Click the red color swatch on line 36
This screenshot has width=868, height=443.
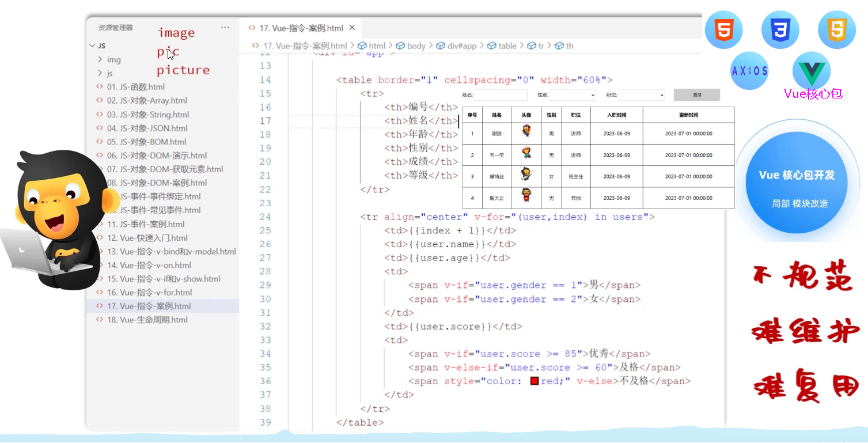534,381
